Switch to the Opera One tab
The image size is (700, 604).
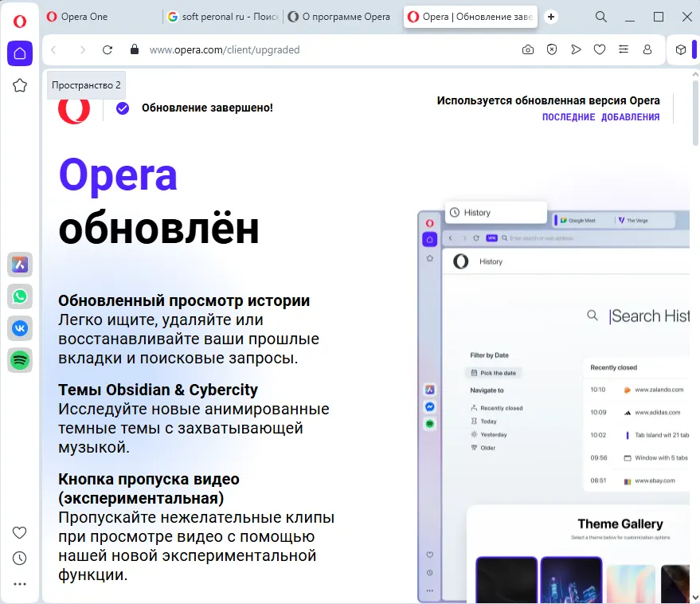[x=85, y=16]
